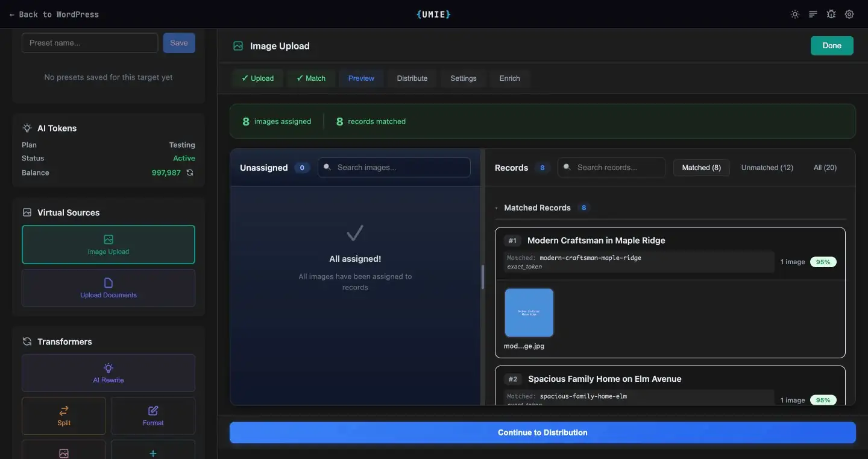The width and height of the screenshot is (868, 459).
Task: Open the bug debug icon
Action: [831, 14]
